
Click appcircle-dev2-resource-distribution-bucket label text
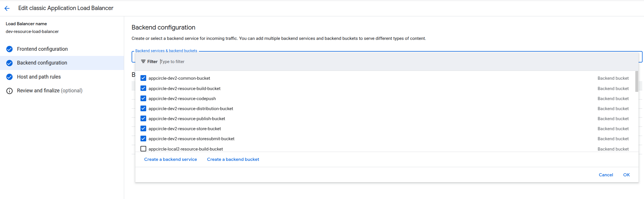[191, 109]
